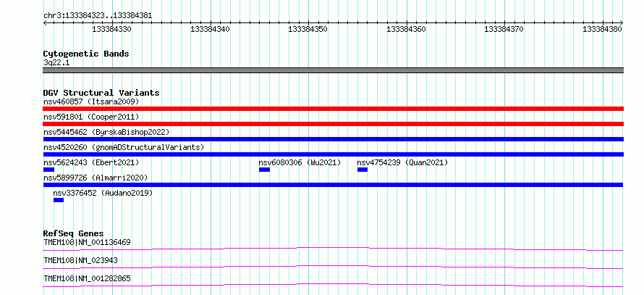The height and width of the screenshot is (295, 644).
Task: Click ruler position 133384350
Action: 308,29
